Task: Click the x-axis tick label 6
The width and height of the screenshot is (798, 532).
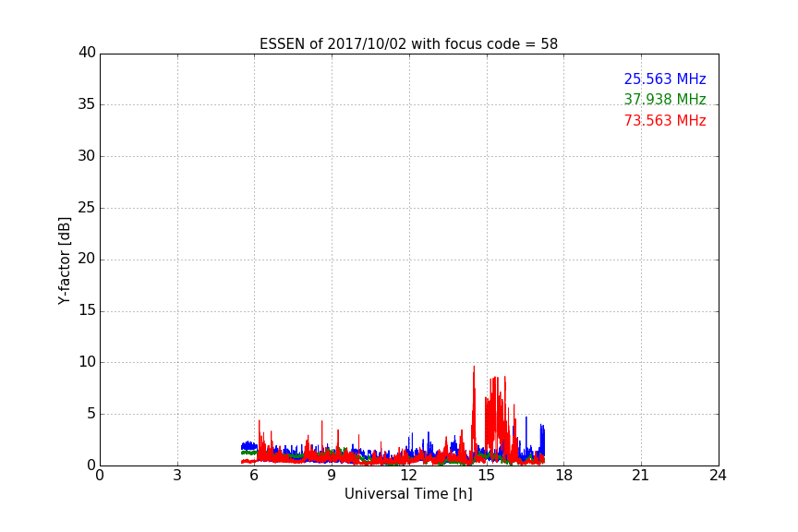Action: (x=254, y=476)
